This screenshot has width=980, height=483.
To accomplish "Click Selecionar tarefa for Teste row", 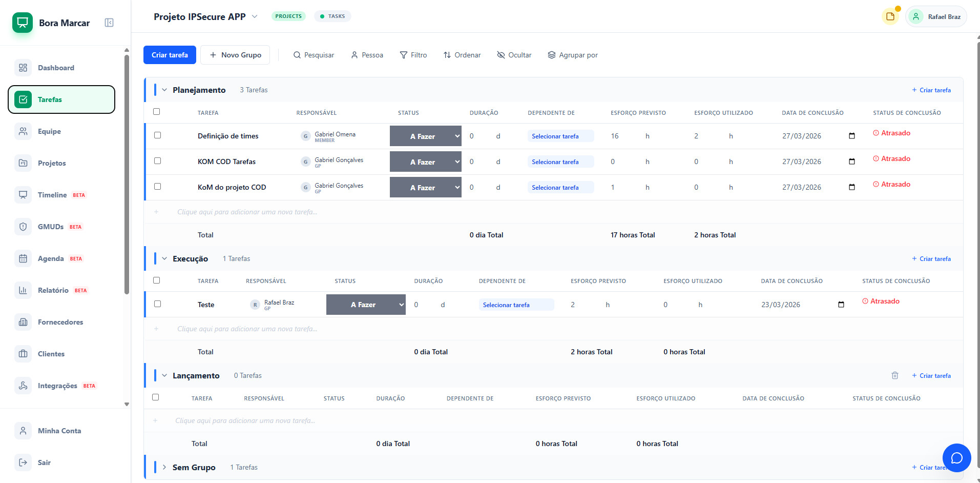I will coord(516,305).
